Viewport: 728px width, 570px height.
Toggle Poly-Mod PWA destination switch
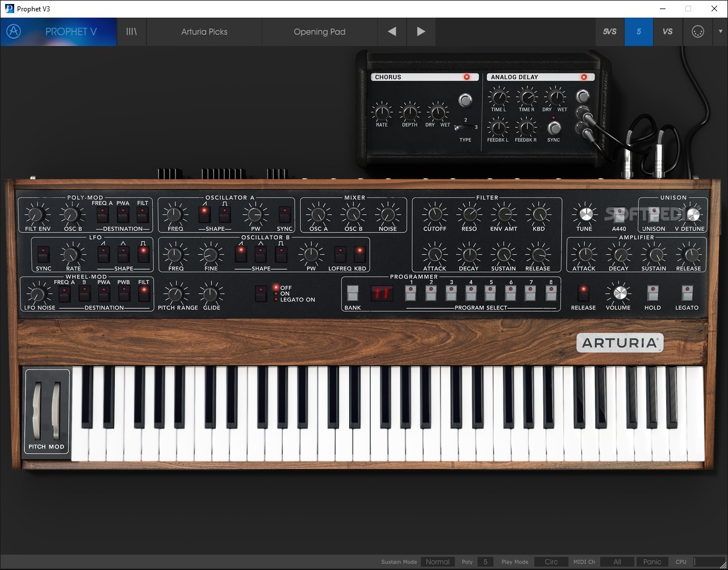[x=123, y=214]
